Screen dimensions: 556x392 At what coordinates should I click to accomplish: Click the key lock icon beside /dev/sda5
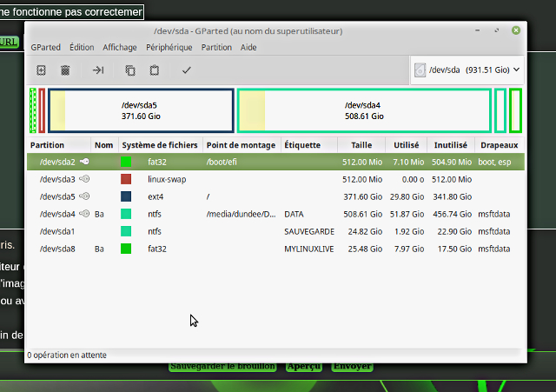pyautogui.click(x=85, y=196)
